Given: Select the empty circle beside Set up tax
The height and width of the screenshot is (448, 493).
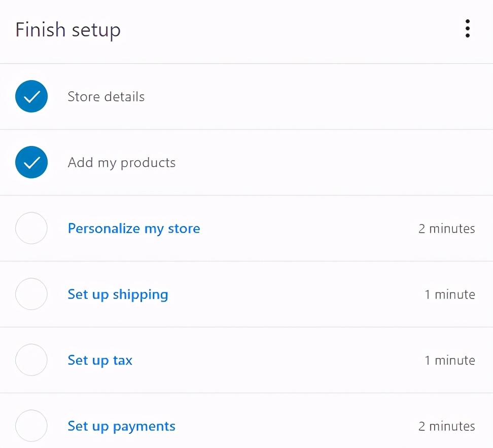Looking at the screenshot, I should 31,360.
